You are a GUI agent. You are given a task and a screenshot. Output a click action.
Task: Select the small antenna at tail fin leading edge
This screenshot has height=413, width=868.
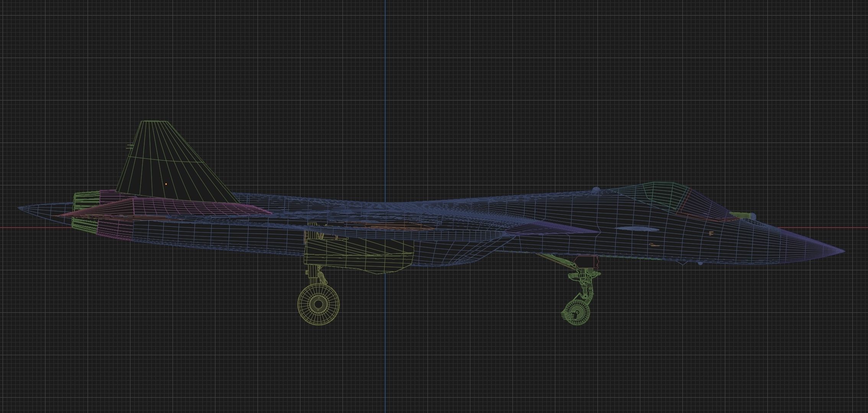tap(129, 146)
